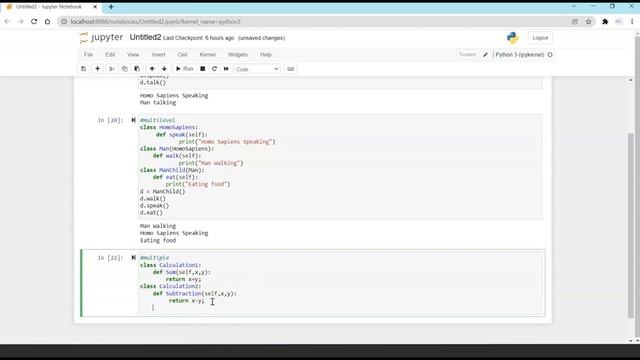Screen dimensions: 640x360
Task: Select the Untitled2 Jupyter Notebook tab
Action: click(51, 7)
